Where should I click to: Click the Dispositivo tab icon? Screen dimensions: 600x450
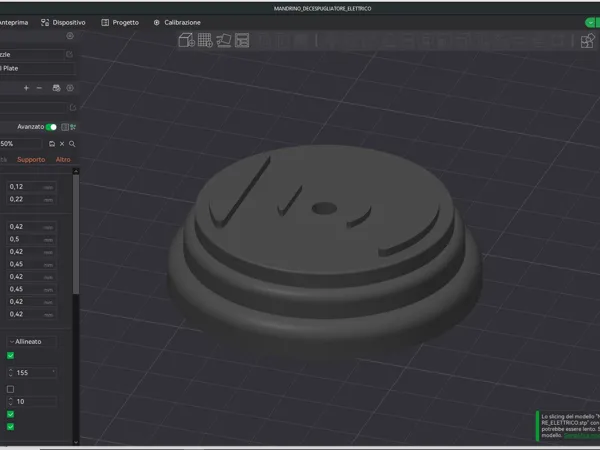[45, 23]
